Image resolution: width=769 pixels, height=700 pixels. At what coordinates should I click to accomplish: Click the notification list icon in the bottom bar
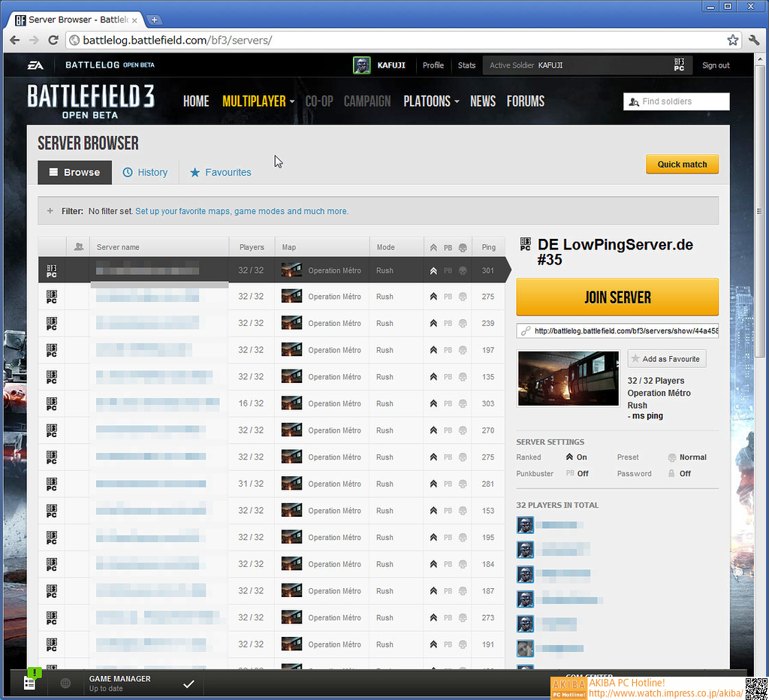coord(29,683)
